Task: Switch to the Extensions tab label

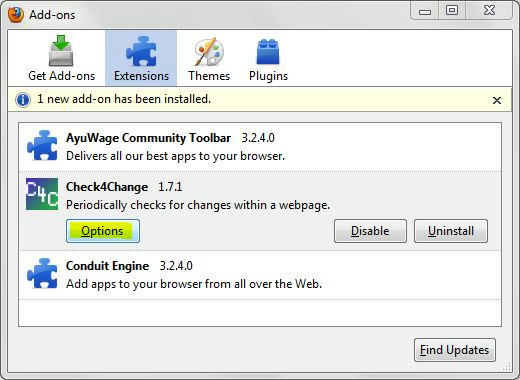Action: (x=141, y=76)
